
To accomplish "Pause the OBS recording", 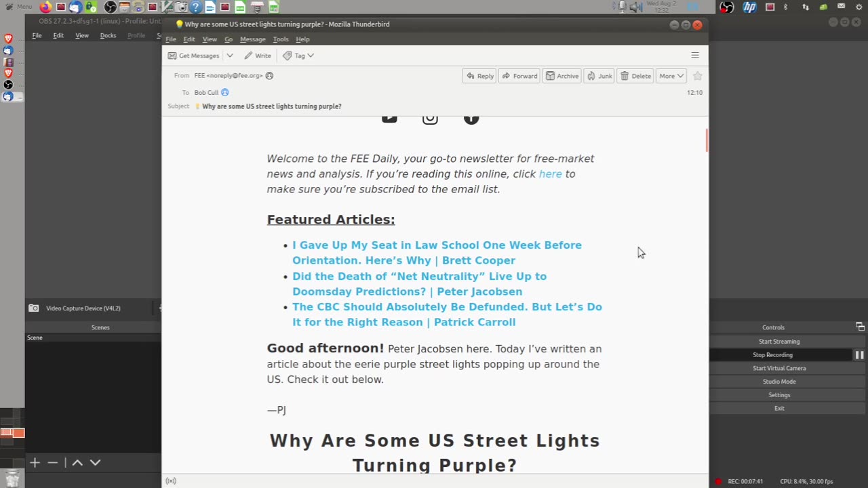I will coord(859,355).
